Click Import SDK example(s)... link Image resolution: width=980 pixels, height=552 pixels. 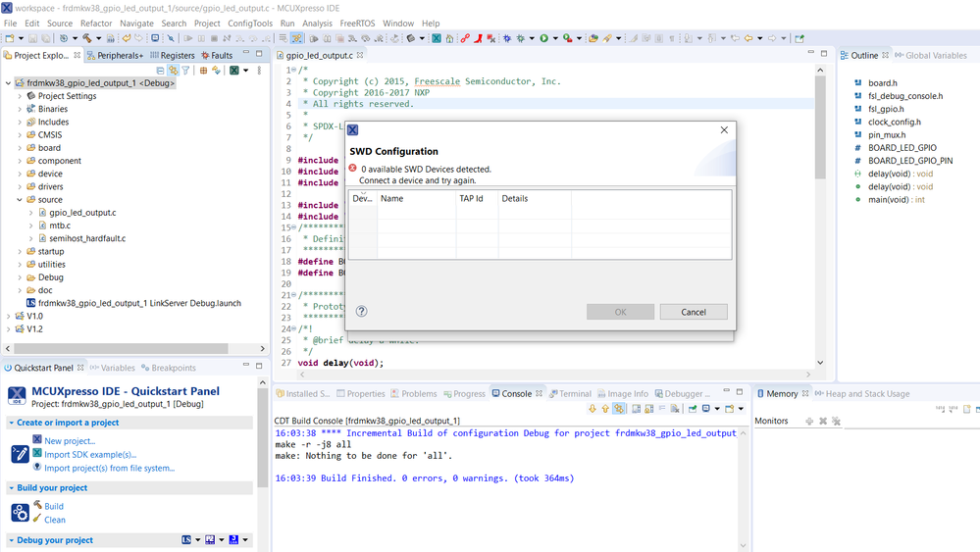point(90,455)
